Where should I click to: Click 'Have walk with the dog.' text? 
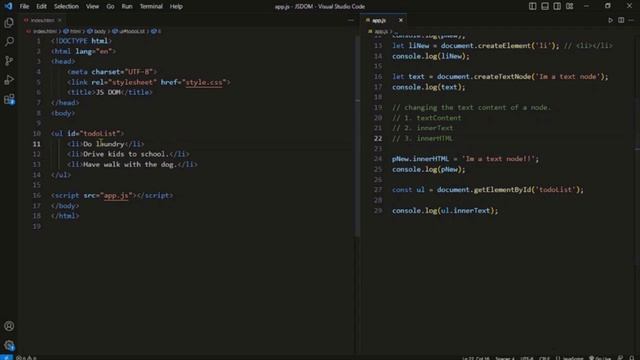click(130, 164)
